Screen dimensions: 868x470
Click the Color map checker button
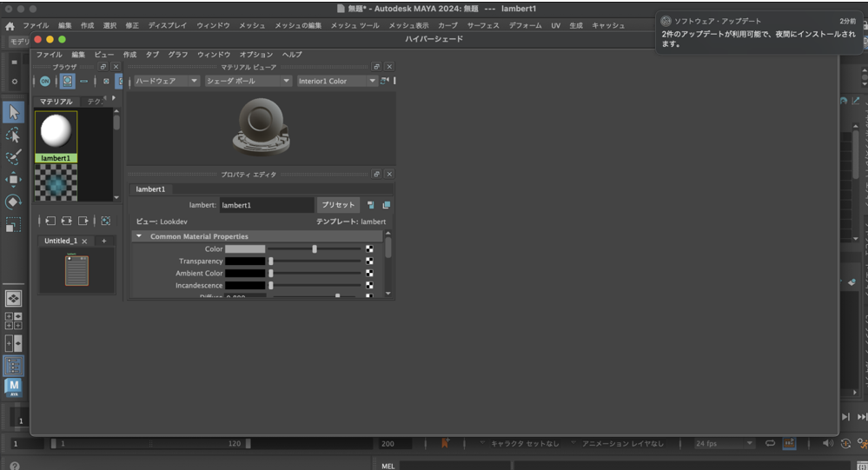tap(369, 249)
